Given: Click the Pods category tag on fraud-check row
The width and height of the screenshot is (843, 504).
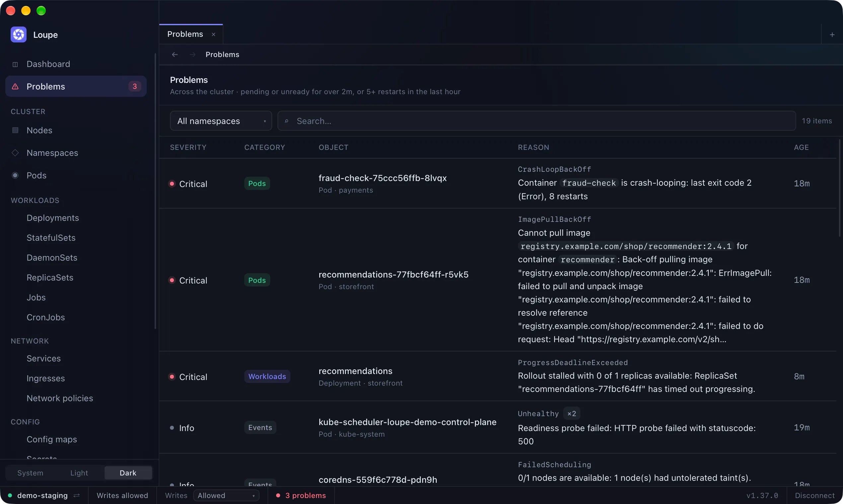Looking at the screenshot, I should click(x=257, y=183).
